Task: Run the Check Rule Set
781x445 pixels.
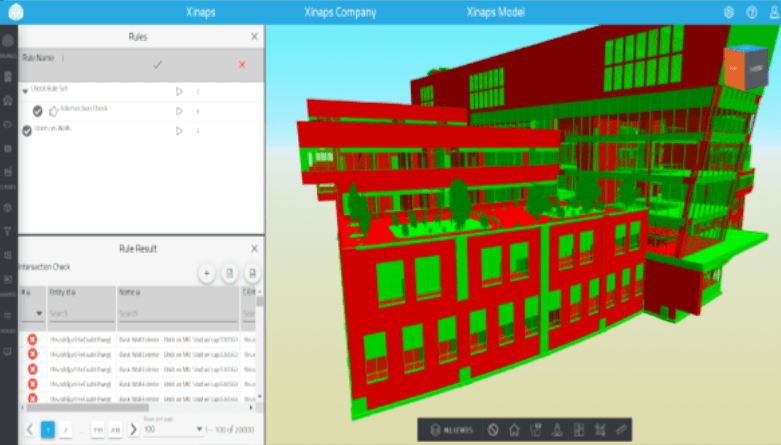Action: tap(179, 91)
